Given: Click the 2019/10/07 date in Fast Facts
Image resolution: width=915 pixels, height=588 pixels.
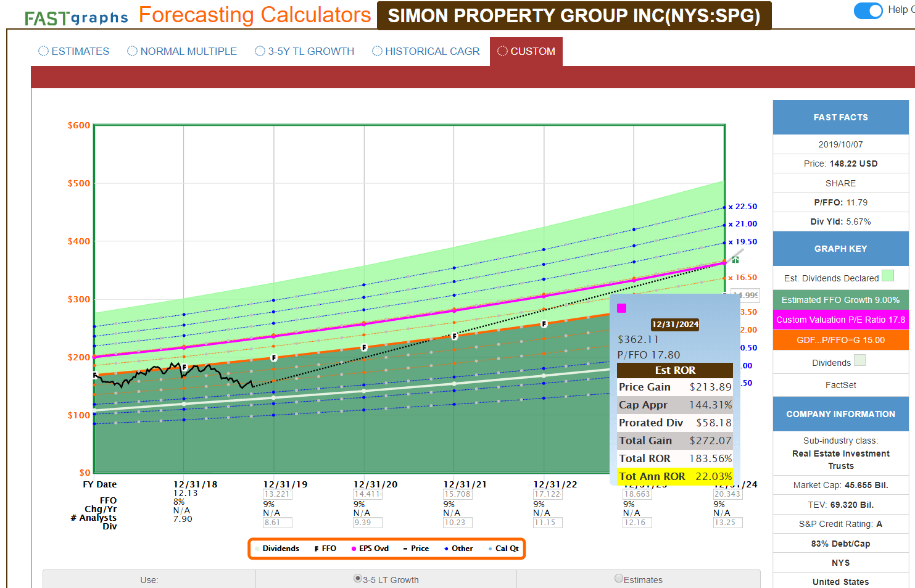Looking at the screenshot, I should point(840,144).
